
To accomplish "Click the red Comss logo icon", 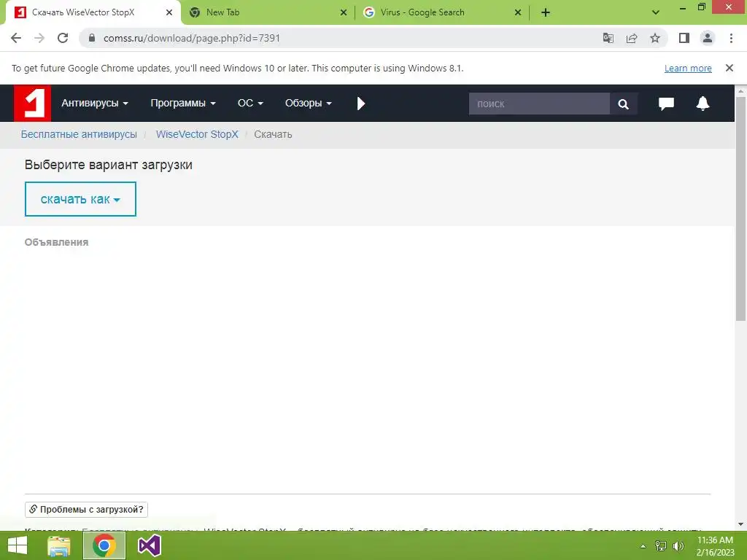I will [x=32, y=104].
